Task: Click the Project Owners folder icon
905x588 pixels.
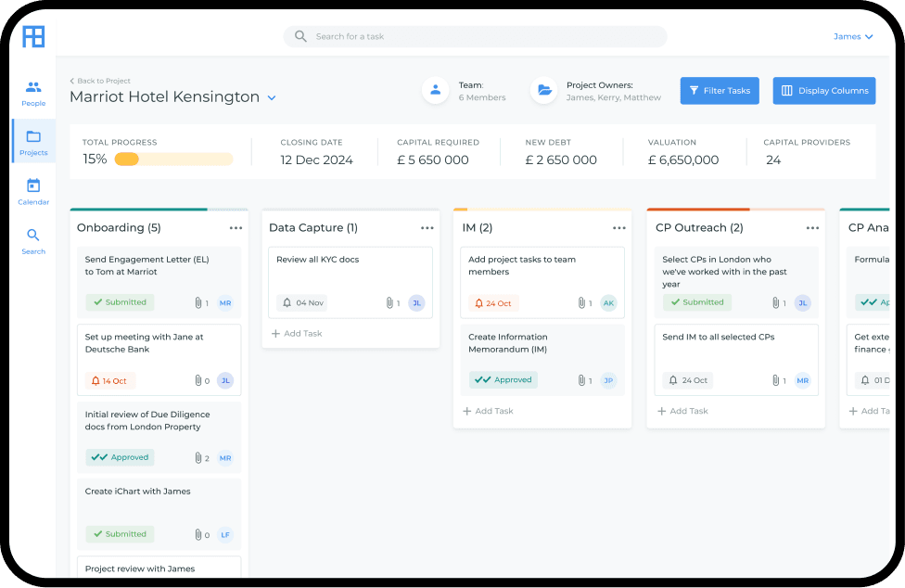Action: tap(543, 90)
